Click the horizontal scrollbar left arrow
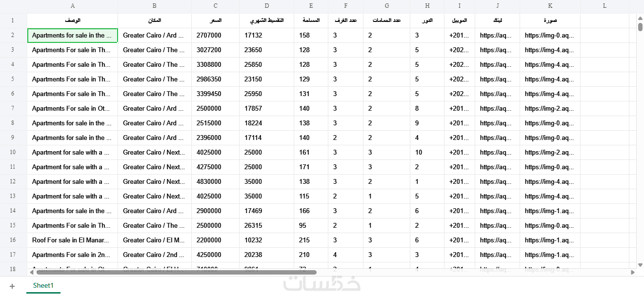Image resolution: width=644 pixels, height=297 pixels. click(32, 272)
